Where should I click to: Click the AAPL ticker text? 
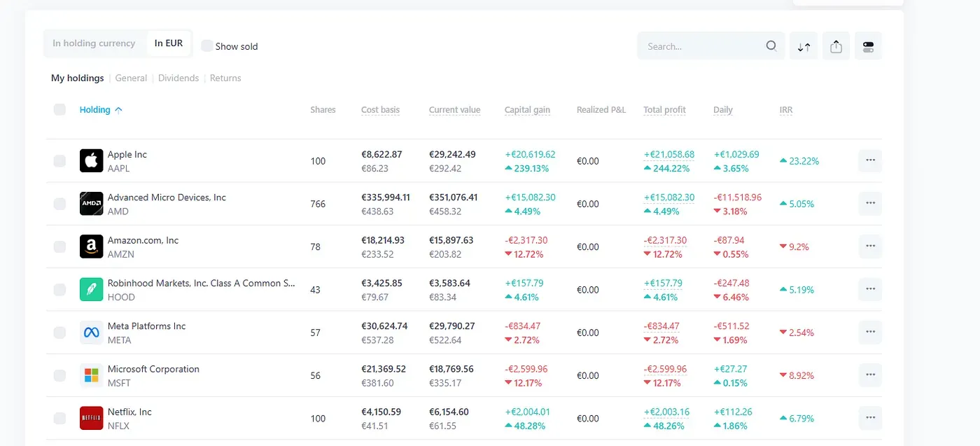tap(118, 169)
